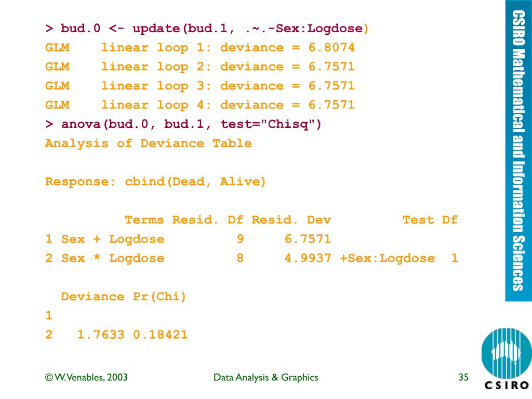Viewport: 532px width, 399px height.
Task: Click residual Df value 8
Action: coord(240,258)
